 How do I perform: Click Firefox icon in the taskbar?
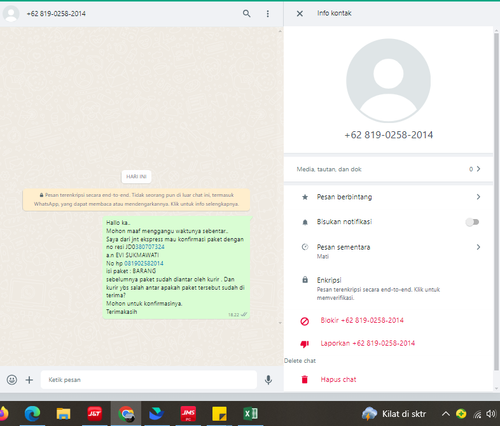pos(3,414)
